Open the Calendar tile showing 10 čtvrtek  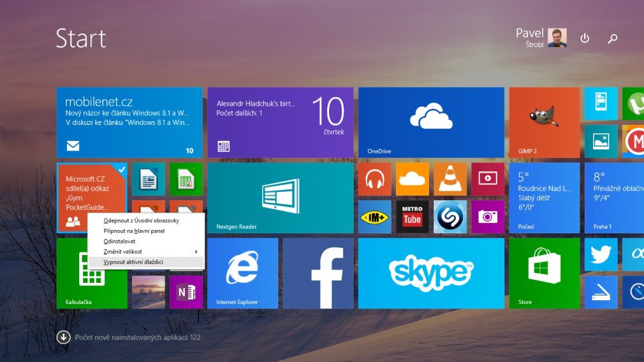pyautogui.click(x=280, y=122)
